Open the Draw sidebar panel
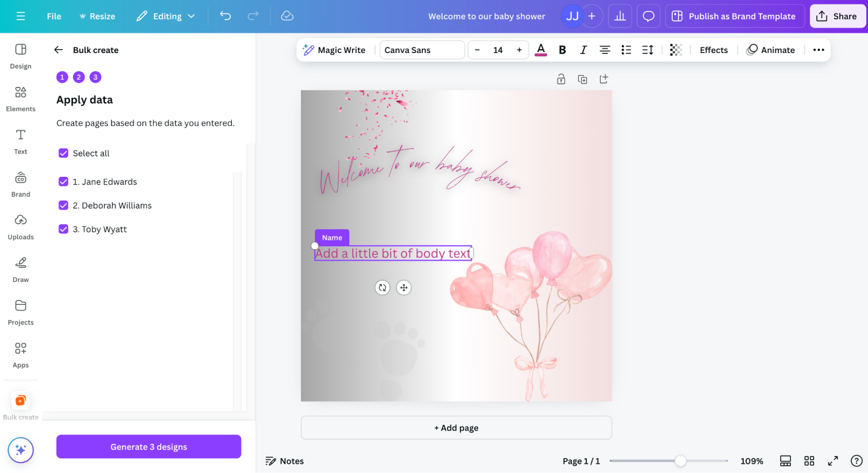The width and height of the screenshot is (868, 473). [x=20, y=270]
